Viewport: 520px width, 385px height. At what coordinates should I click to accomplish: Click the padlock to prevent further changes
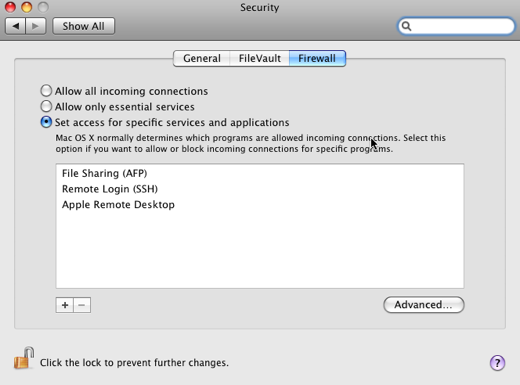tap(24, 358)
